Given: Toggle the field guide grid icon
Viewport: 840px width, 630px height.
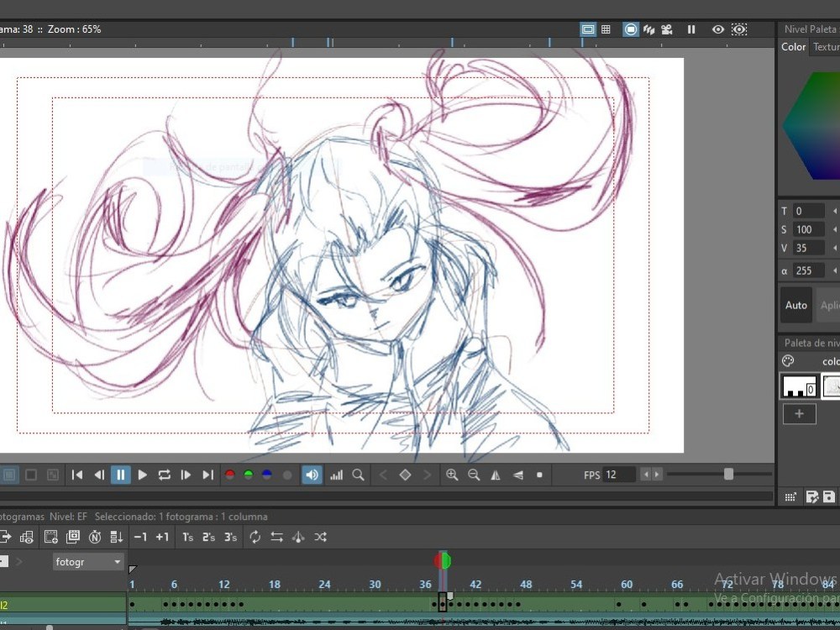Looking at the screenshot, I should click(606, 29).
